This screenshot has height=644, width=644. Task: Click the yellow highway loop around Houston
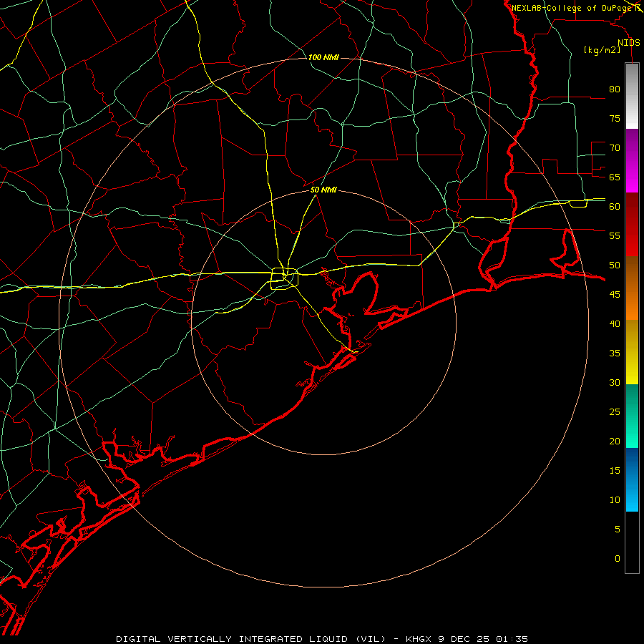coord(284,278)
